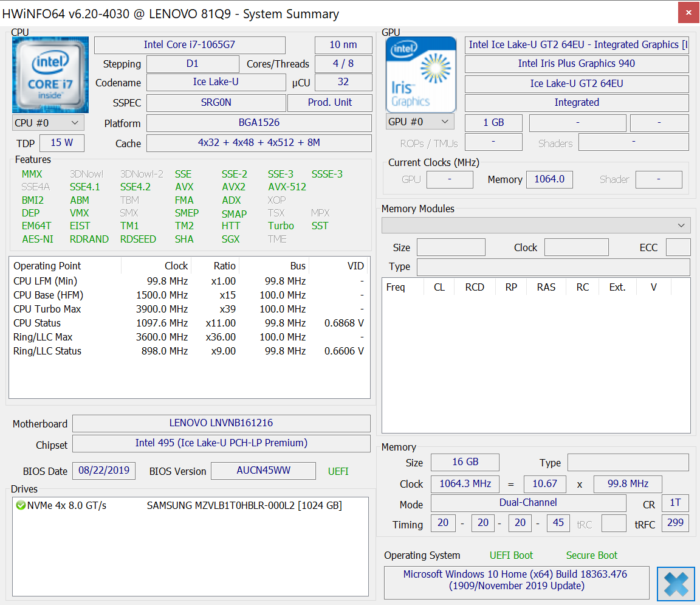700x605 pixels.
Task: Open the CPU #0 selector dropdown
Action: (48, 122)
